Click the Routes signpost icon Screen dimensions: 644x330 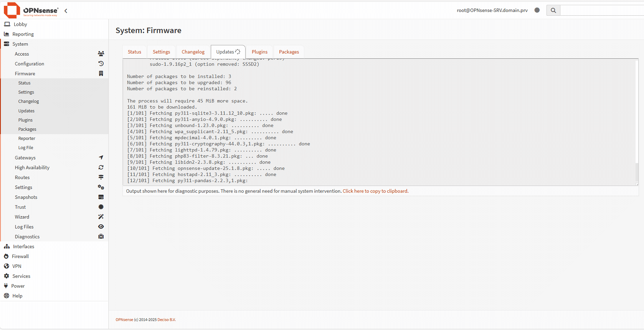click(x=101, y=177)
